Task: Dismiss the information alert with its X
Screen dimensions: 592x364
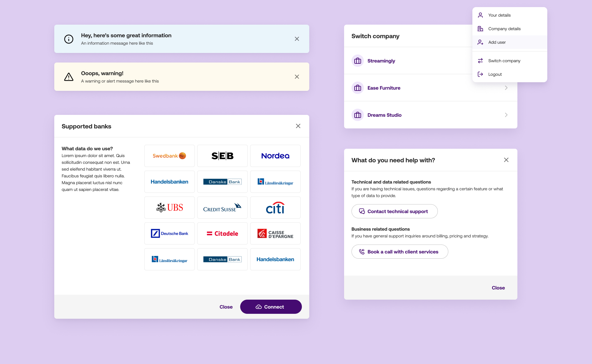Action: tap(297, 39)
